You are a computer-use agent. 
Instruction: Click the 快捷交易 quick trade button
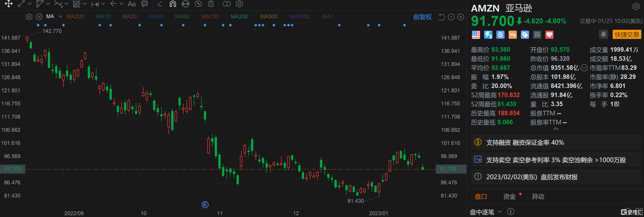tap(627, 34)
